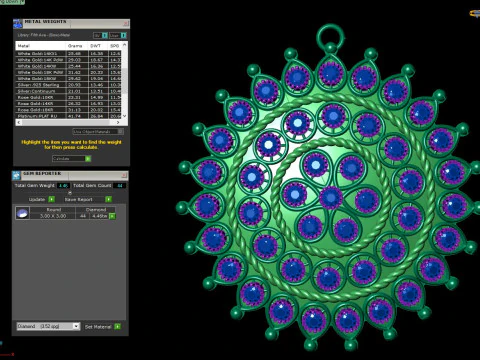The width and height of the screenshot is (480, 360).
Task: Select the pendant's center blue gem
Action: click(x=331, y=198)
